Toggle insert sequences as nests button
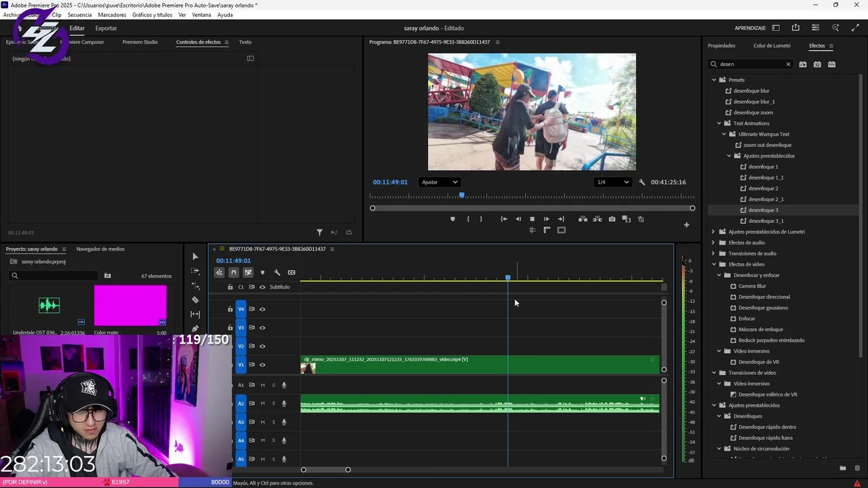Image resolution: width=868 pixels, height=488 pixels. coord(219,272)
